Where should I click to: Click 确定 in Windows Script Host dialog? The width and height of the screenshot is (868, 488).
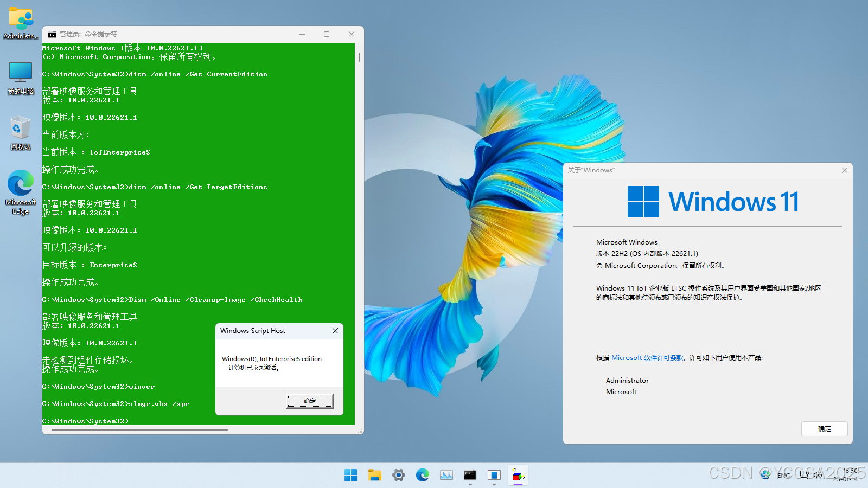(x=310, y=401)
